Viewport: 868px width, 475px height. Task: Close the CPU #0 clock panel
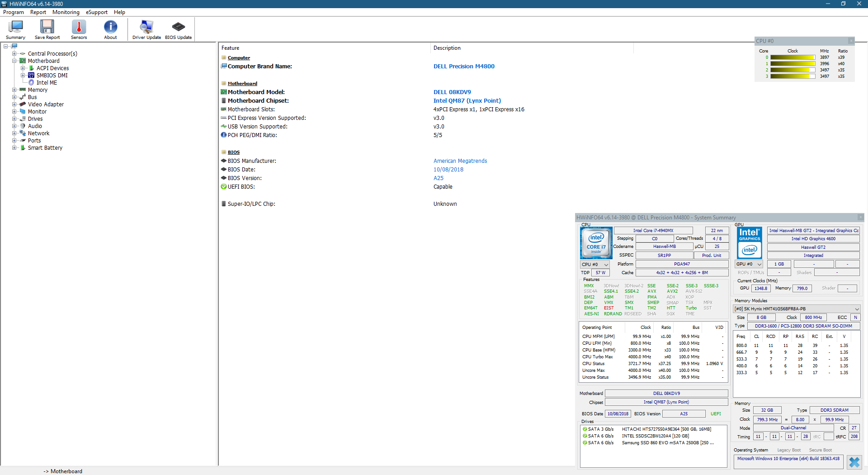(x=851, y=41)
